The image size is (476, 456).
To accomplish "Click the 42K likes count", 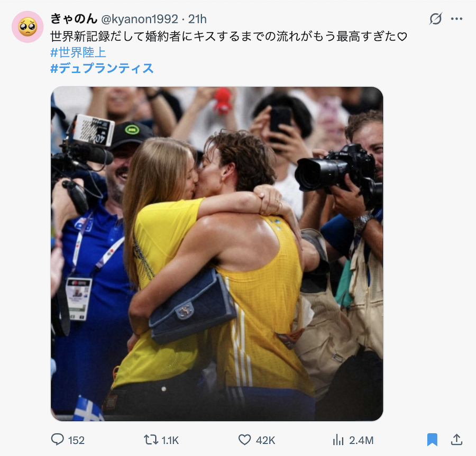I will (266, 440).
